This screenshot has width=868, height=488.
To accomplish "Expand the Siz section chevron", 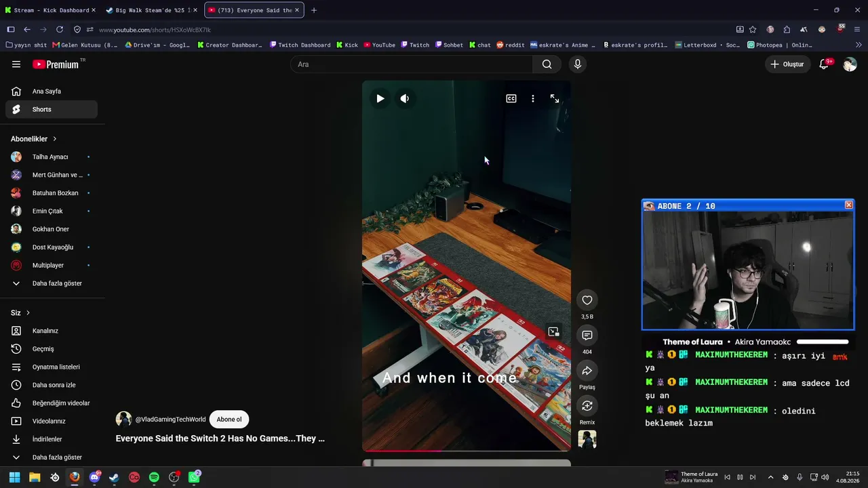I will coord(28,313).
